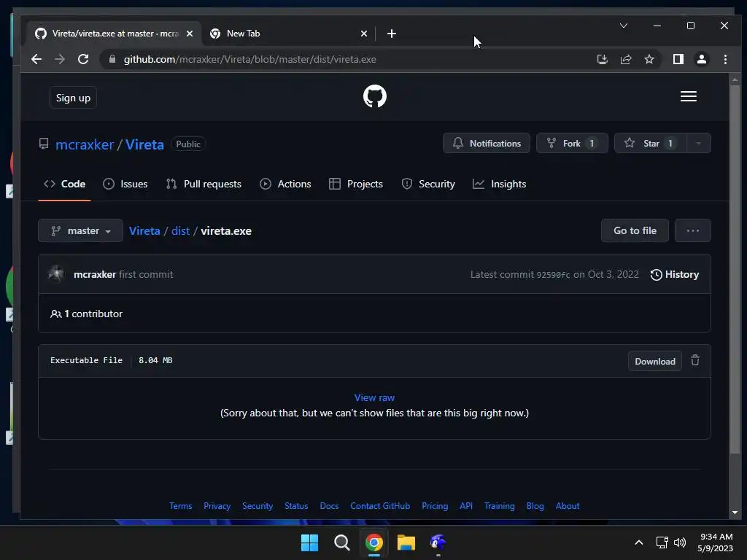Switch to the Code tab
747x560 pixels.
pos(64,184)
